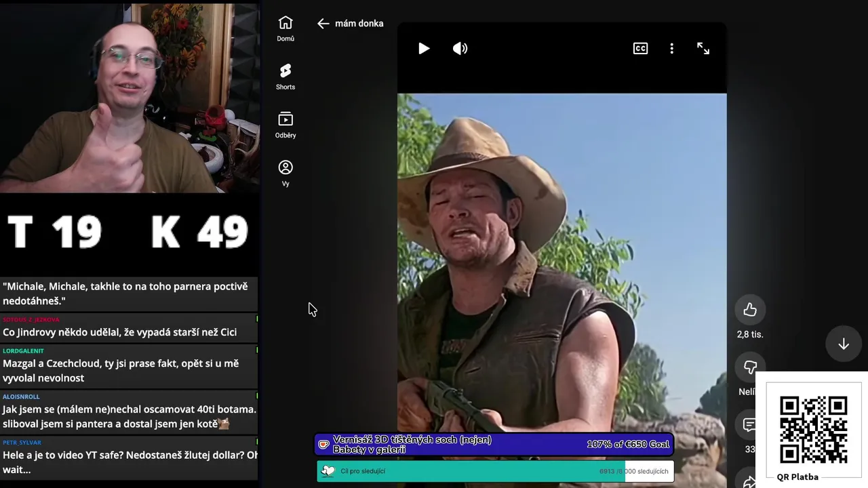Image resolution: width=868 pixels, height=488 pixels.
Task: Click the QR Platba code
Action: tap(813, 430)
